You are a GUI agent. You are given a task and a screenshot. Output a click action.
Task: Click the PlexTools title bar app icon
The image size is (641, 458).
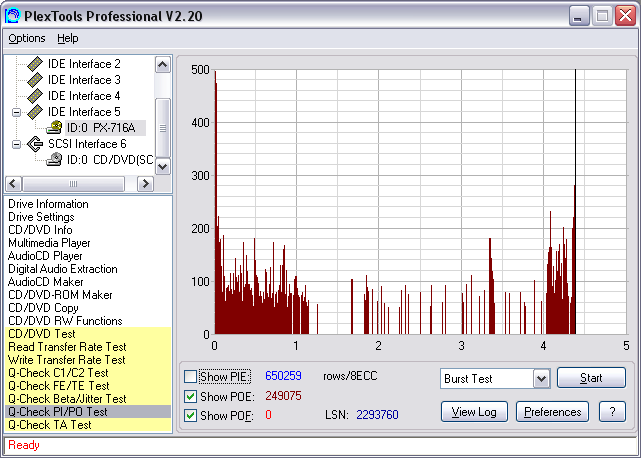tap(12, 16)
